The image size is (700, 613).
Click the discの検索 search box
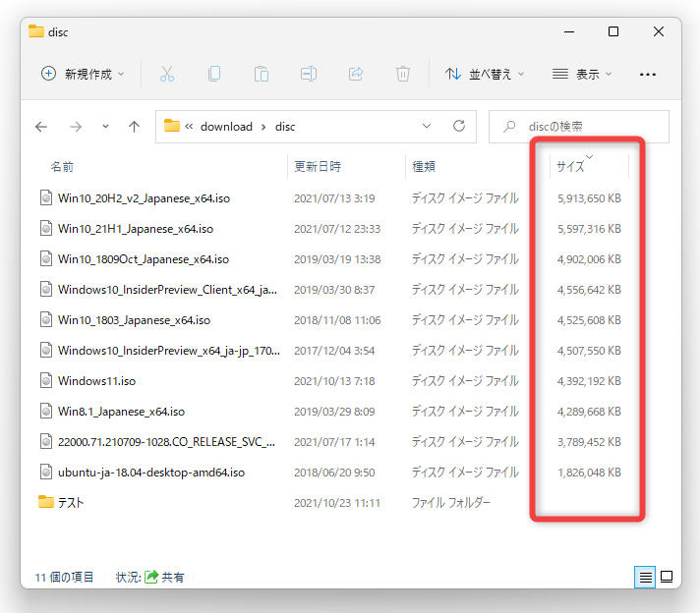coord(578,127)
